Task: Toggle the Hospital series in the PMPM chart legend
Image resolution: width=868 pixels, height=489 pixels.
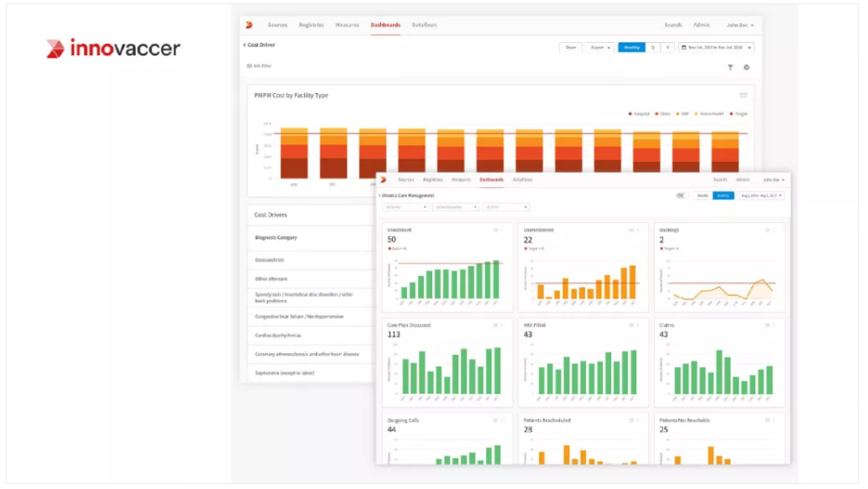Action: pos(640,114)
